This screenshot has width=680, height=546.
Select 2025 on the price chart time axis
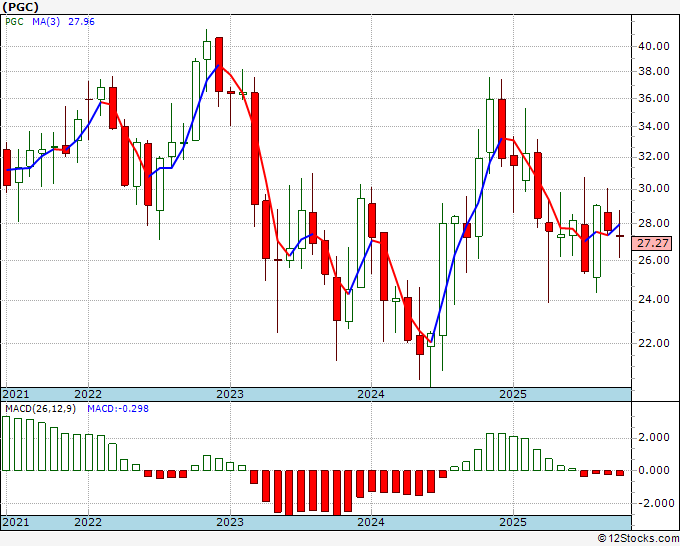coord(513,394)
